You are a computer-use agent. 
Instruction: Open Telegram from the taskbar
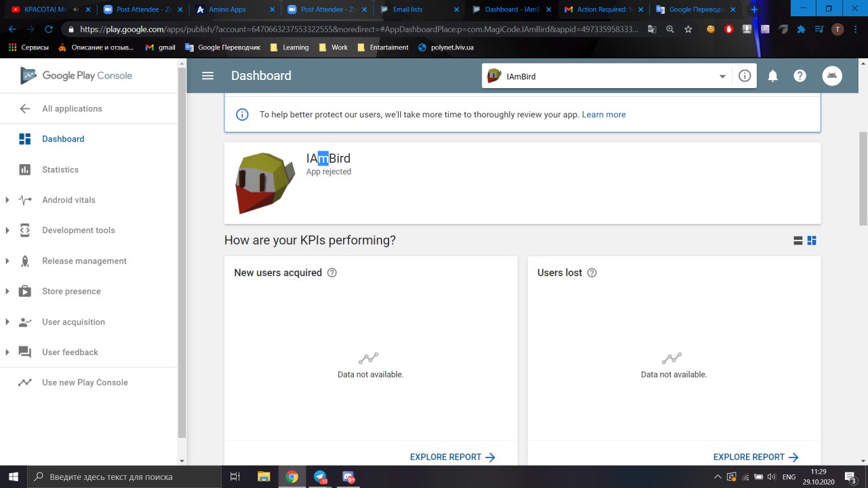point(320,476)
